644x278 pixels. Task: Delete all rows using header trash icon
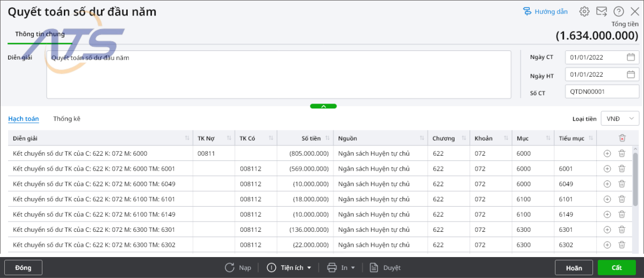click(622, 138)
